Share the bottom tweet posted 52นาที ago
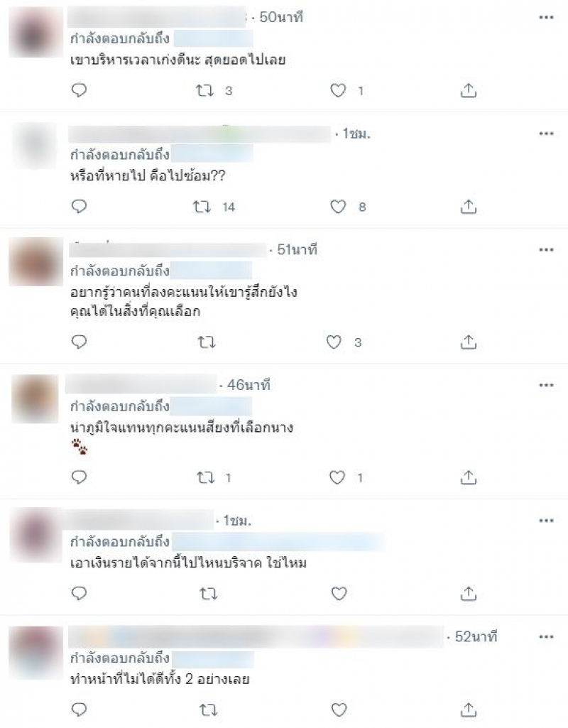 point(468,710)
